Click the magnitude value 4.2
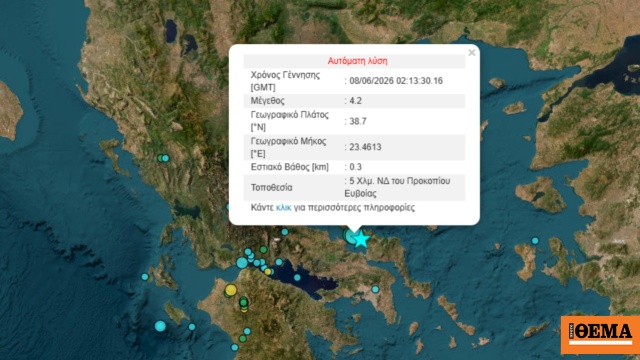The height and width of the screenshot is (360, 640). point(355,100)
